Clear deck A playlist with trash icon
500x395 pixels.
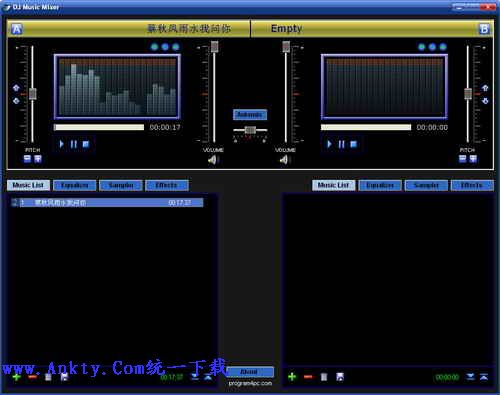48,377
